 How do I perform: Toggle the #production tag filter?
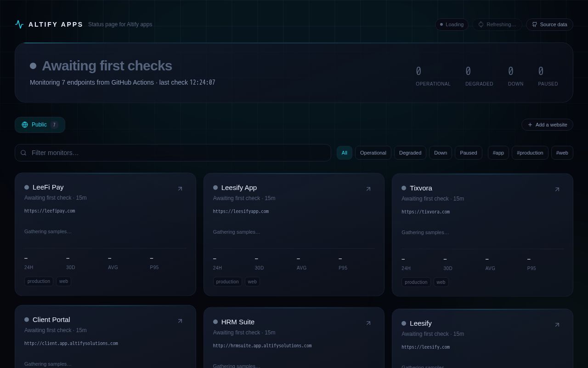pyautogui.click(x=530, y=153)
